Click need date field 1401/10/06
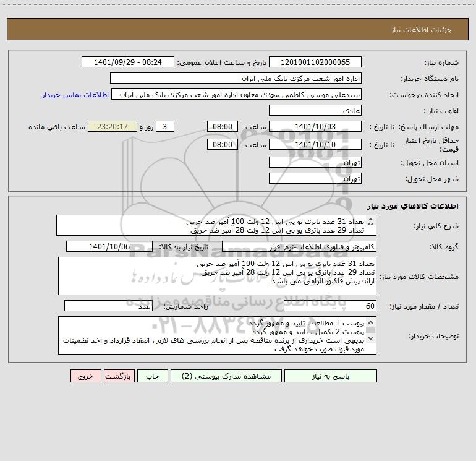 109,246
